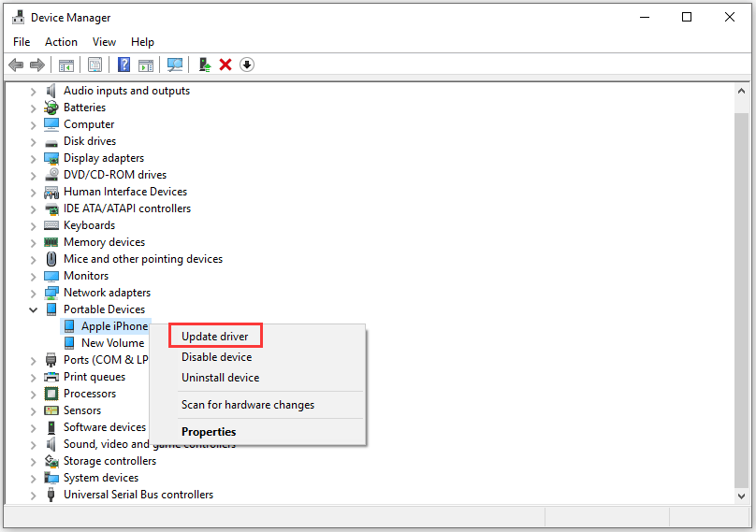
Task: Choose Disable device from context menu
Action: 216,357
